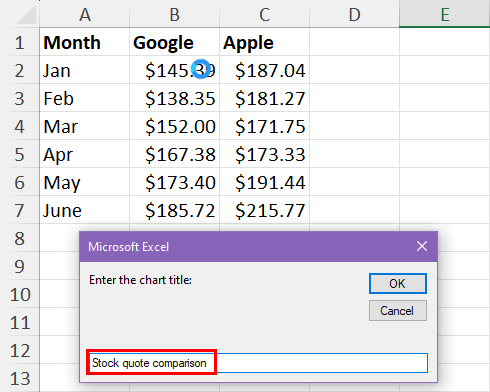
Task: Click the Select All corner triangle
Action: [26, 15]
